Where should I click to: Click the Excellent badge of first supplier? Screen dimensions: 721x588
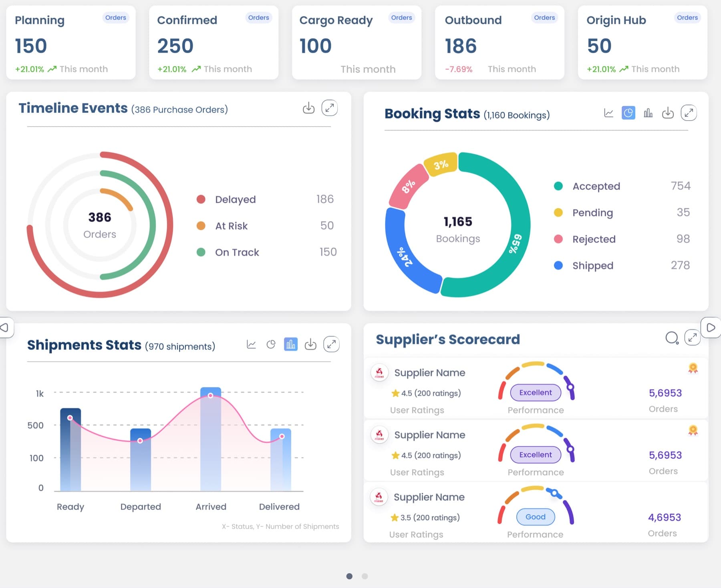(536, 393)
